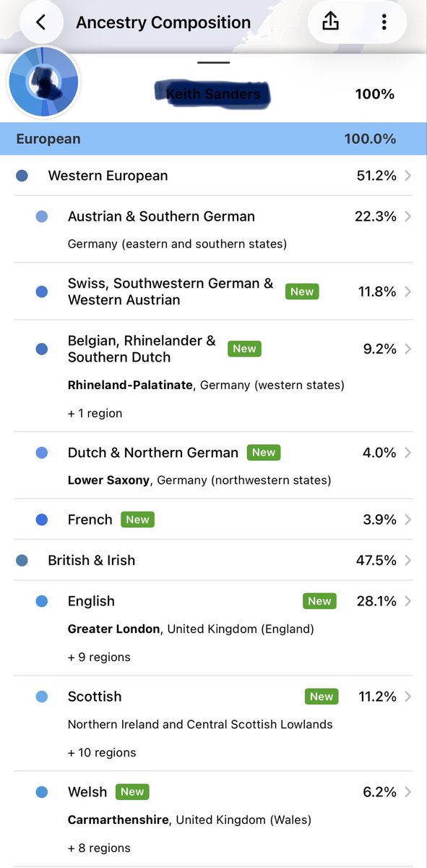Expand the British & Irish chevron
Viewport: 427px width, 868px height.
click(408, 560)
